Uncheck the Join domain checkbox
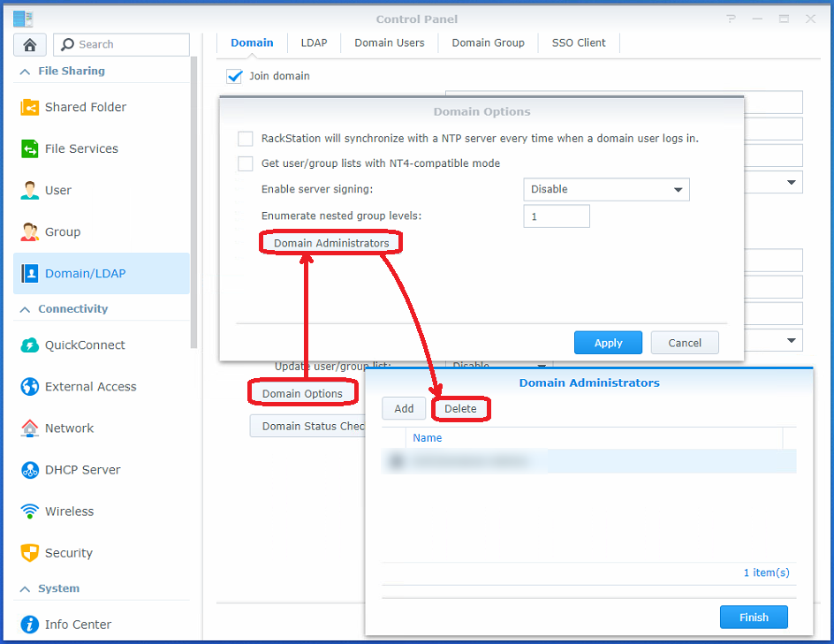Screen dimensions: 834x644 coord(234,76)
